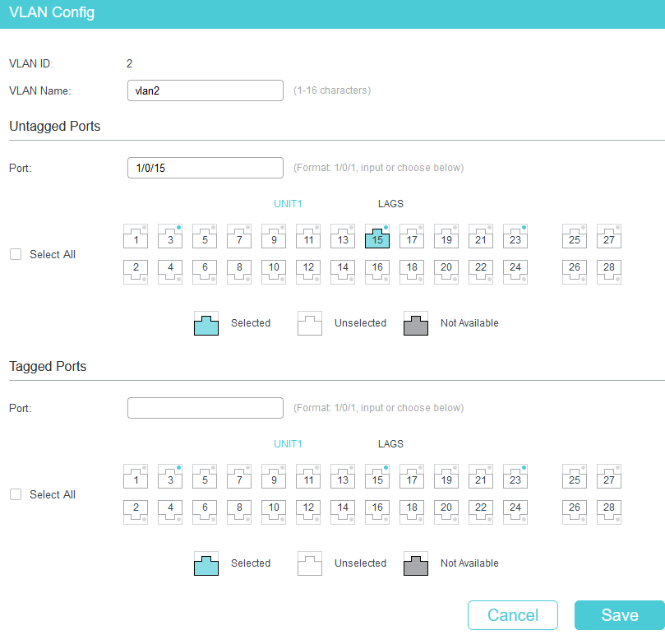Select port 27 in Tagged Ports
The image size is (665, 644).
click(609, 476)
